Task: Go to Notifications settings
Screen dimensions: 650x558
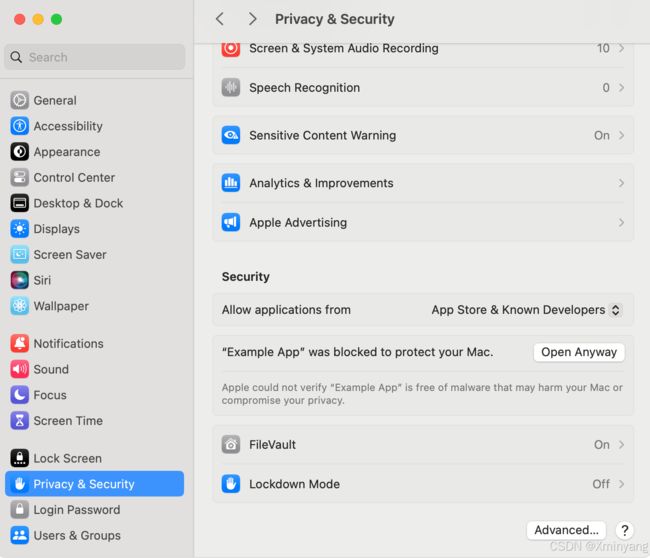Action: [x=95, y=343]
